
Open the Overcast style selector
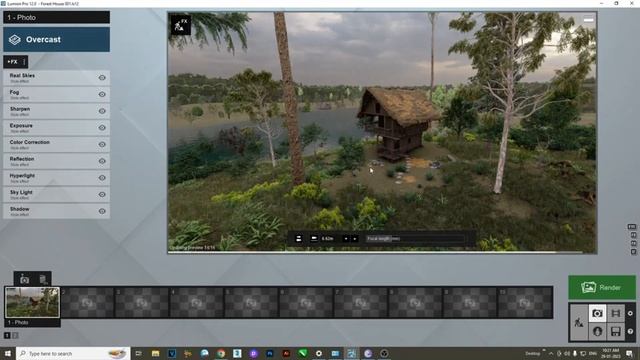point(56,40)
